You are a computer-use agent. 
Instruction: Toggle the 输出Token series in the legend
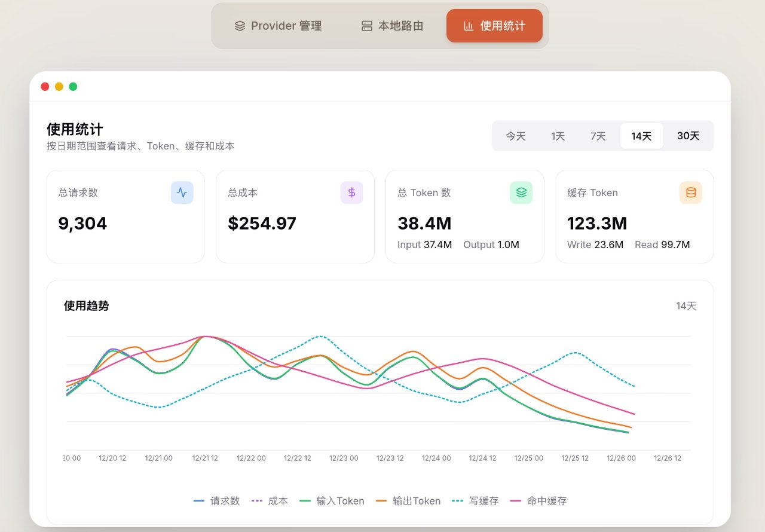click(x=409, y=501)
